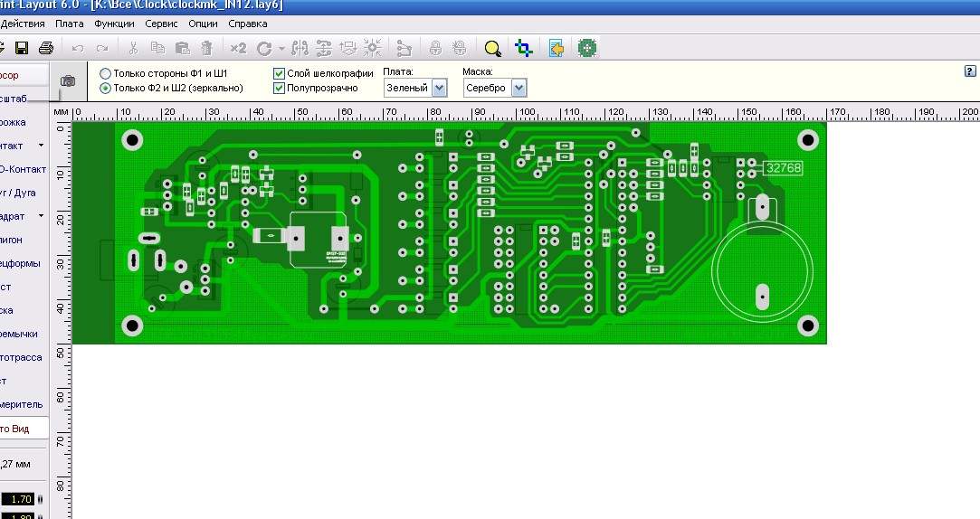Screen dimensions: 980x519
Task: Activate the yellow magnifier zoom icon
Action: [x=492, y=49]
